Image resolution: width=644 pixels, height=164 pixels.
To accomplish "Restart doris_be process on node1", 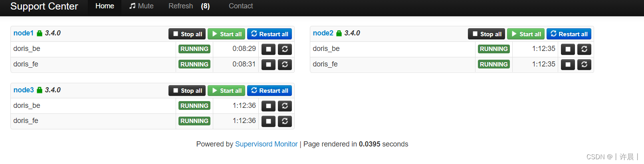I will point(285,49).
